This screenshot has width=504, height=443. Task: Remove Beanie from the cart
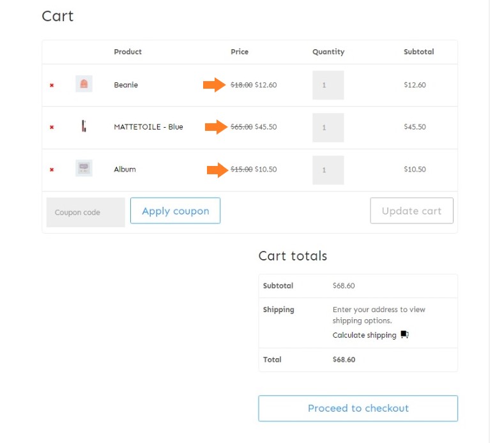coord(52,85)
